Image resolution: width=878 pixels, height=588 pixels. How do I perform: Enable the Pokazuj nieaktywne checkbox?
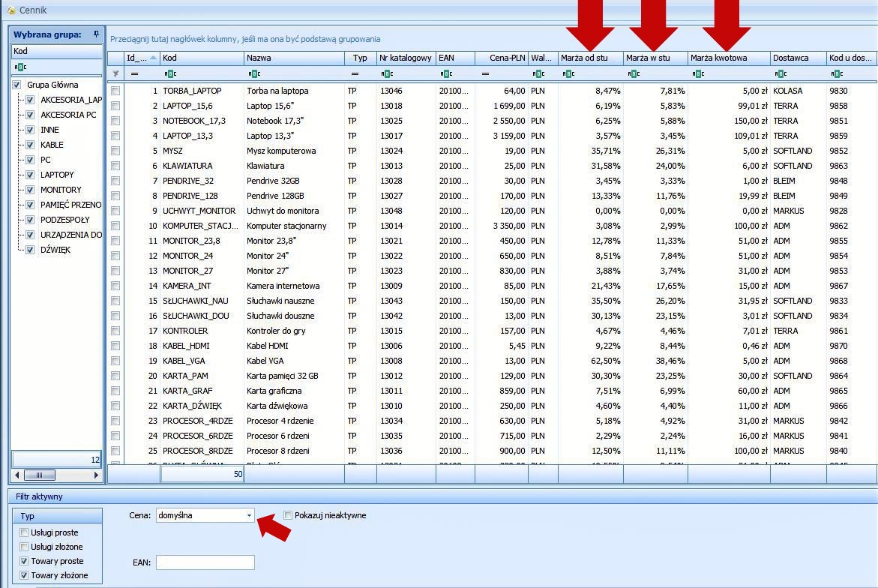click(x=288, y=515)
